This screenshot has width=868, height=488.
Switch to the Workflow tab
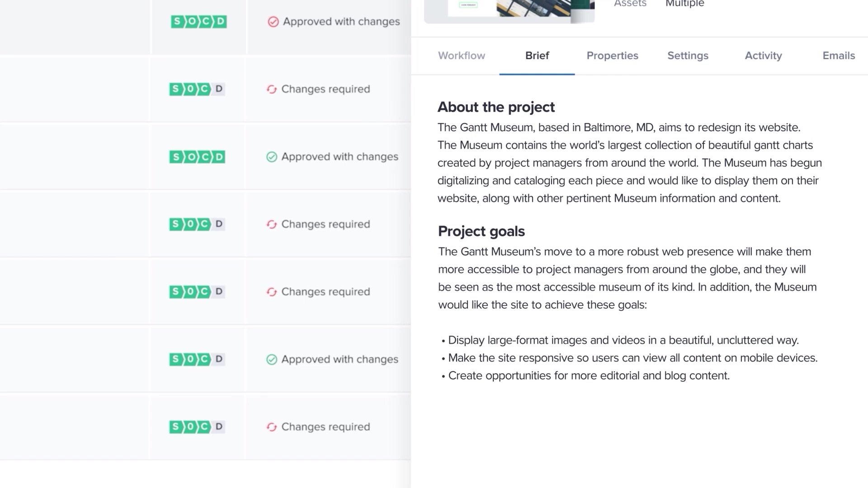(x=461, y=56)
